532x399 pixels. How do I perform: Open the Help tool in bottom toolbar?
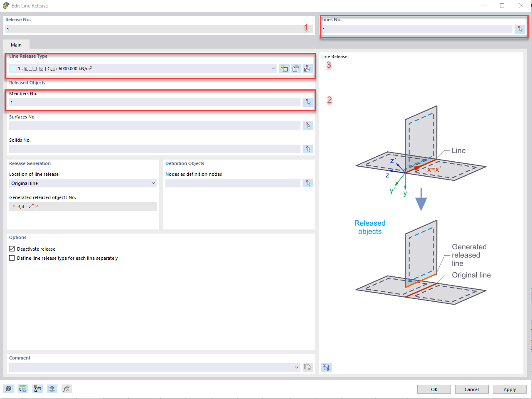pos(9,389)
